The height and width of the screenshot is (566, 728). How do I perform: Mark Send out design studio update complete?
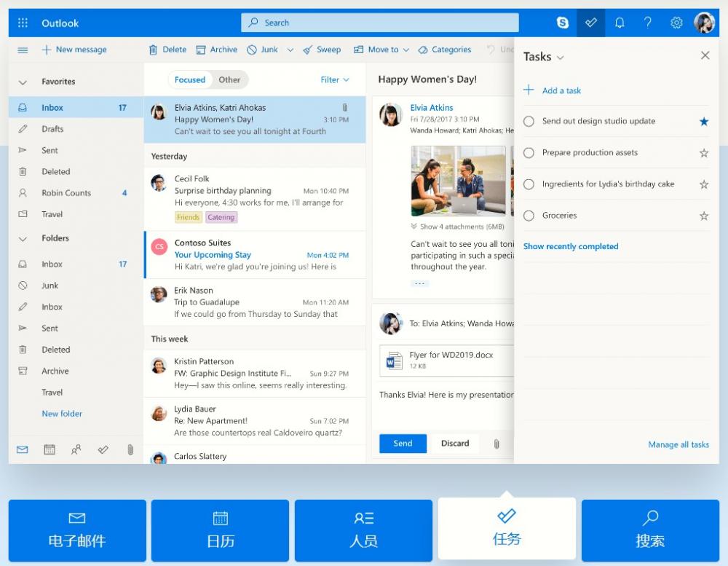(529, 121)
